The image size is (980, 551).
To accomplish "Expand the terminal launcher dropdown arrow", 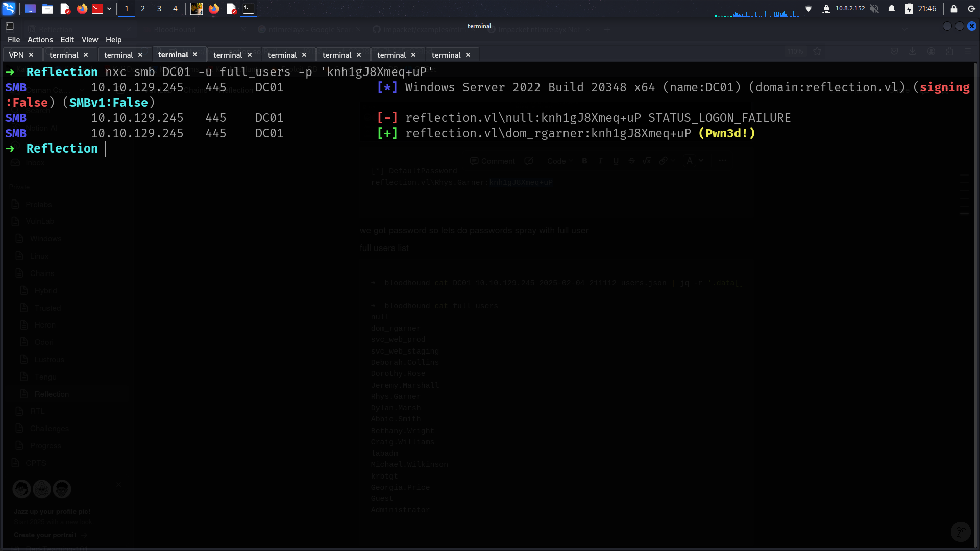I will tap(109, 9).
